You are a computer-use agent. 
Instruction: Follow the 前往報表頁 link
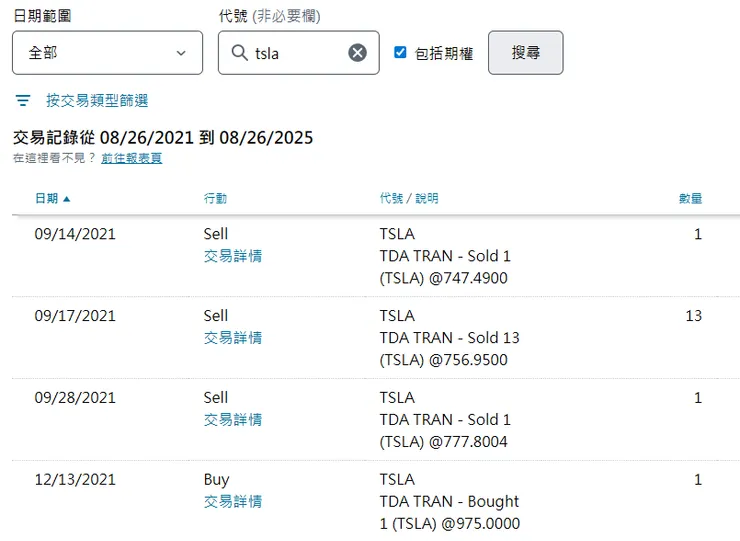131,158
